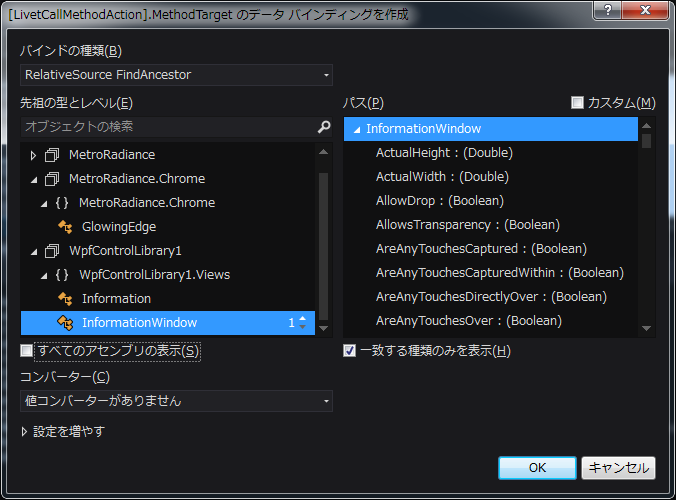Screen dimensions: 676x500
Task: Collapse the MetroRadiance.Chrome assembly node
Action: point(34,180)
